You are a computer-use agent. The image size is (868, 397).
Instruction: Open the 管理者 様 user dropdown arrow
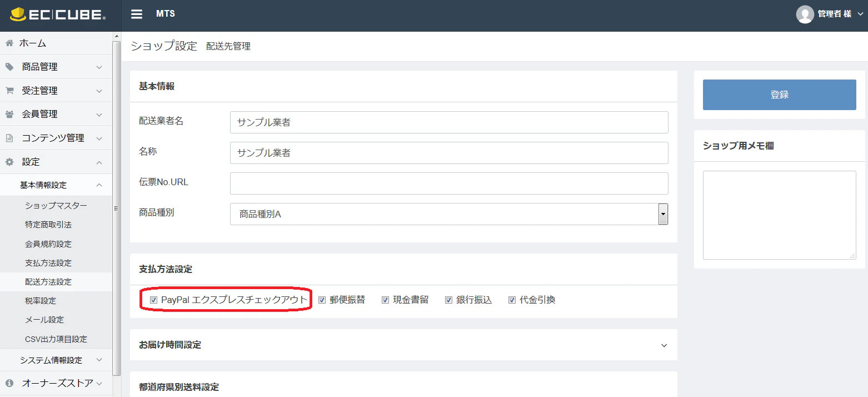860,14
